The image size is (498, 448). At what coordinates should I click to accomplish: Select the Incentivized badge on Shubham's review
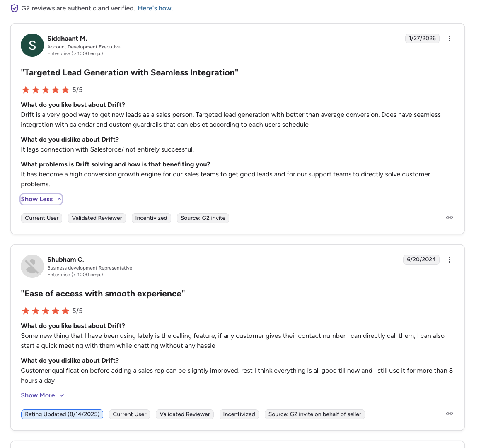pos(239,414)
